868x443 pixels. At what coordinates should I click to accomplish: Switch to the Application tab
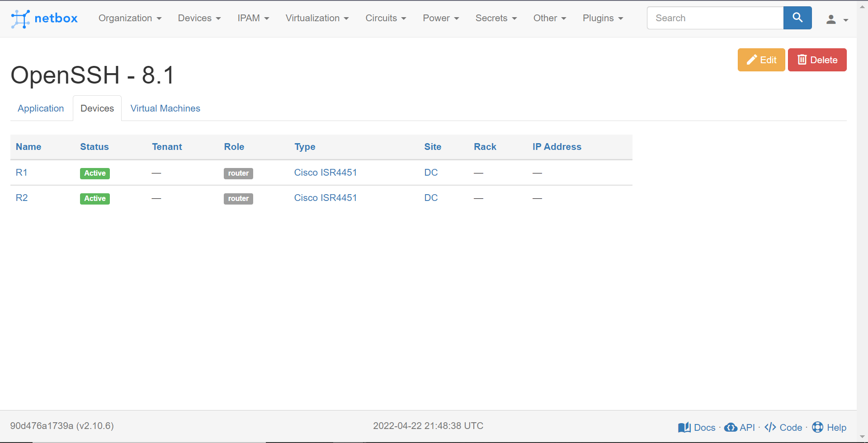click(x=41, y=108)
